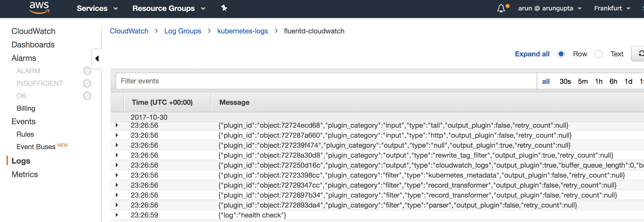Open Alarms in the sidebar
644x222 pixels.
click(x=24, y=58)
